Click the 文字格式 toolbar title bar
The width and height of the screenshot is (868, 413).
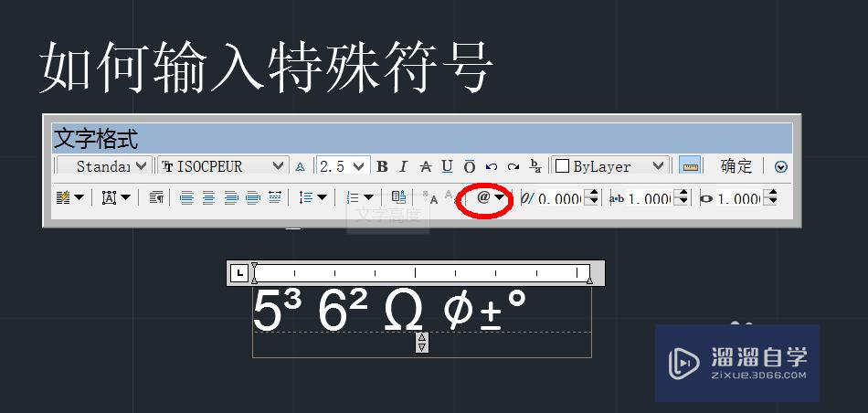tap(422, 138)
